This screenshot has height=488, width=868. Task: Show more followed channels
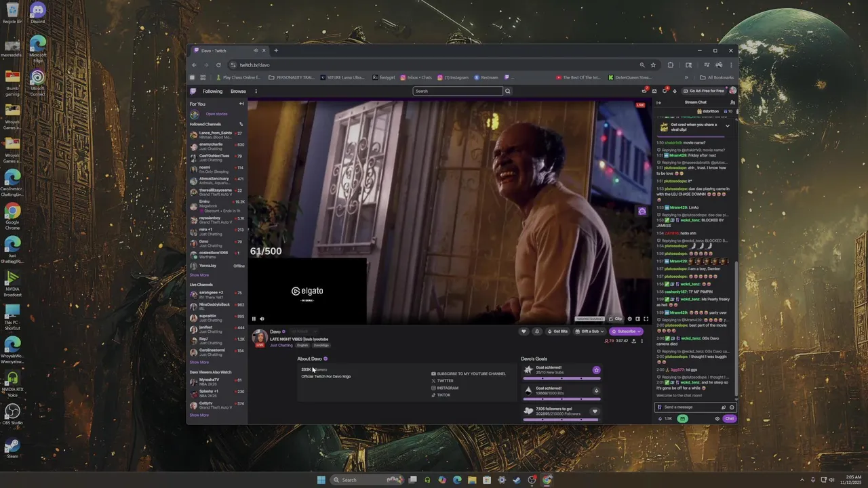tap(199, 275)
